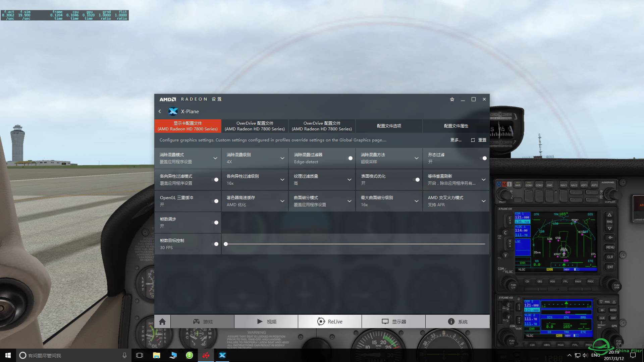Image resolution: width=644 pixels, height=362 pixels.
Task: Expand 消除混叠模式 anti-aliasing mode dropdown
Action: tap(215, 158)
